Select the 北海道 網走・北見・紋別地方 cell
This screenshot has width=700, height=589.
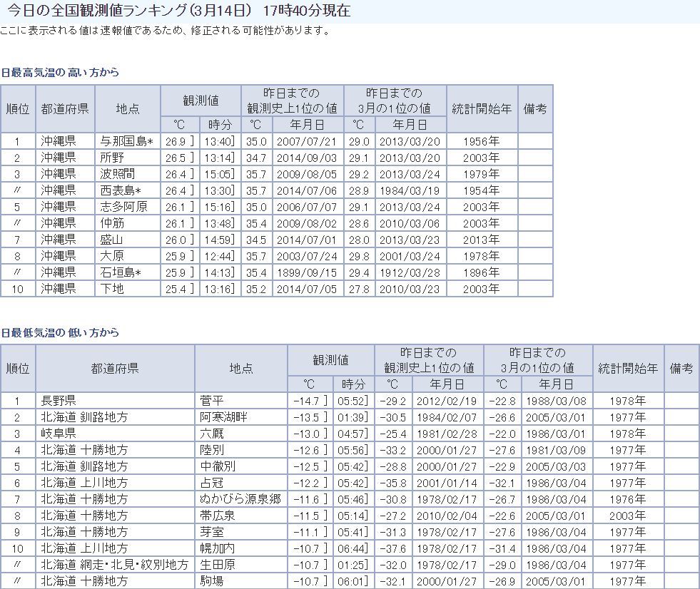(115, 565)
